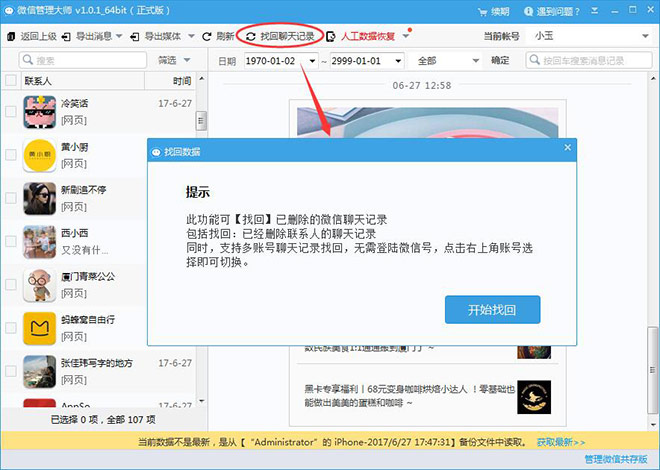Check the 黄小厨 contact checkbox
The height and width of the screenshot is (470, 660).
(11, 155)
